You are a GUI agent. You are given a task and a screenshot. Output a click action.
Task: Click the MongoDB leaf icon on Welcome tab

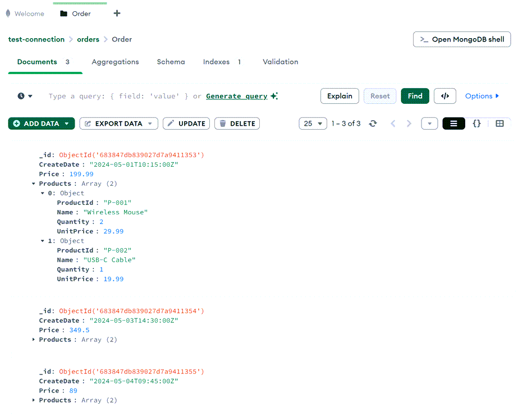[8, 13]
